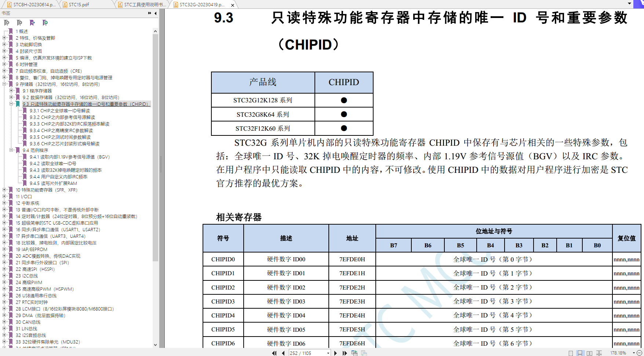The width and height of the screenshot is (644, 356).
Task: Expand the '9.1 程序存储器' bookmark node
Action: click(x=11, y=91)
